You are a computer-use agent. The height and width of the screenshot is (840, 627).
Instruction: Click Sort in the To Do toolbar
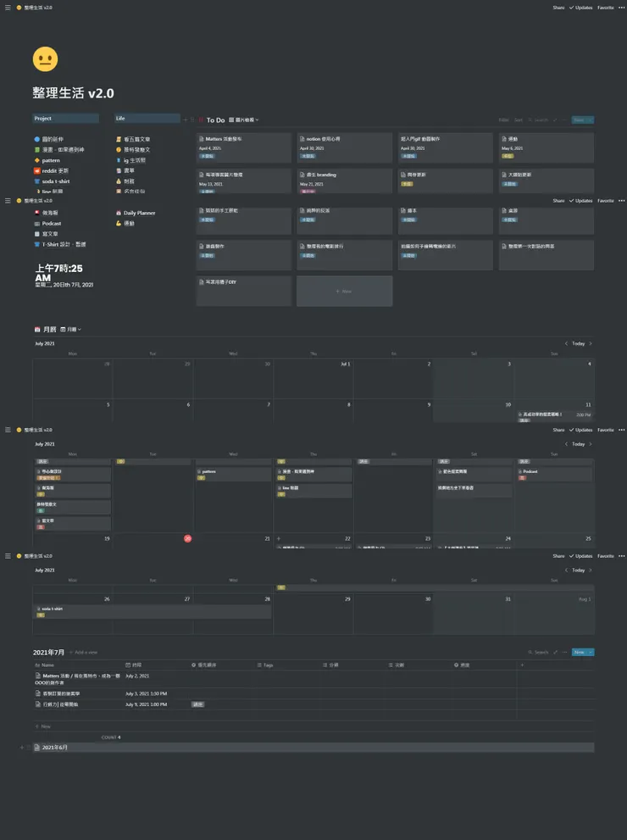click(x=519, y=120)
